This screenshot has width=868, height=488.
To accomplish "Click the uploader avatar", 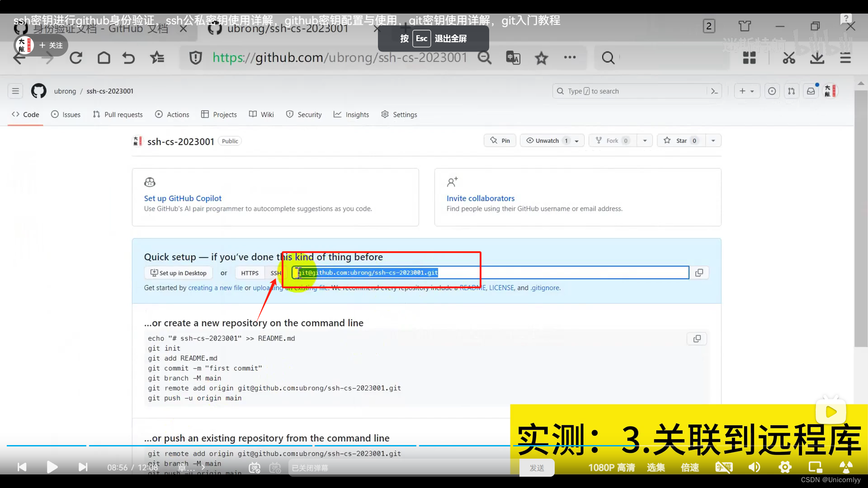I will [x=24, y=45].
